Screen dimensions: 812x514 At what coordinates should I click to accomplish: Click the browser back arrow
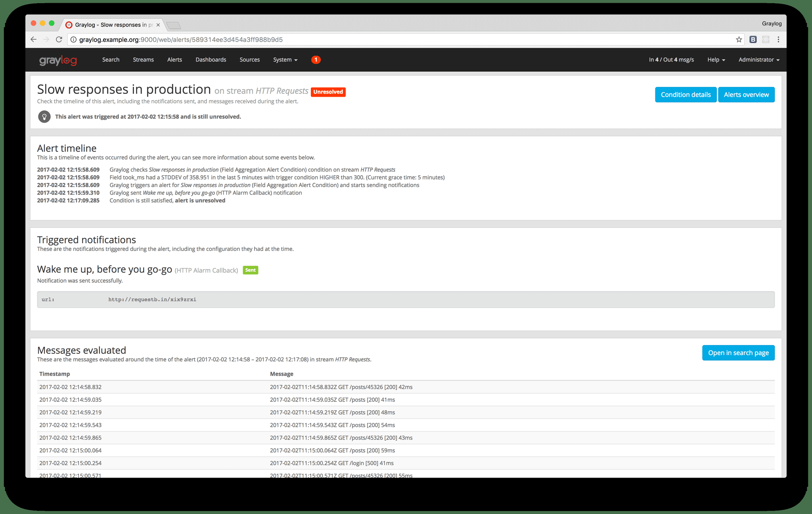34,39
